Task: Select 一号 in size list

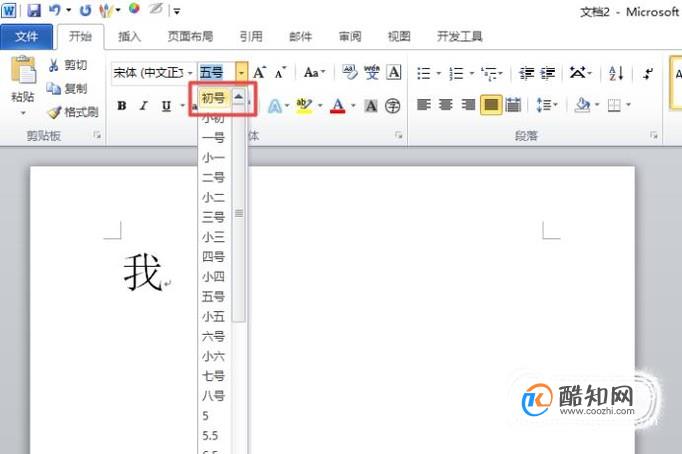Action: pos(214,138)
